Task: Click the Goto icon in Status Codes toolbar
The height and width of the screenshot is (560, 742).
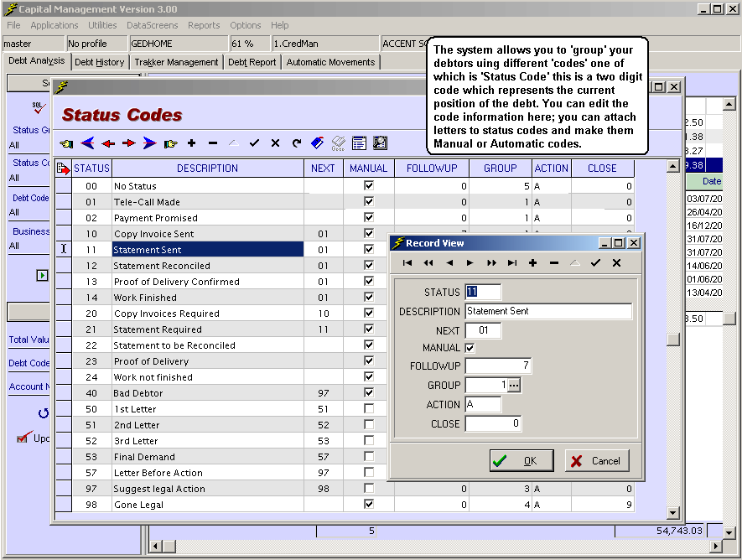Action: point(338,143)
